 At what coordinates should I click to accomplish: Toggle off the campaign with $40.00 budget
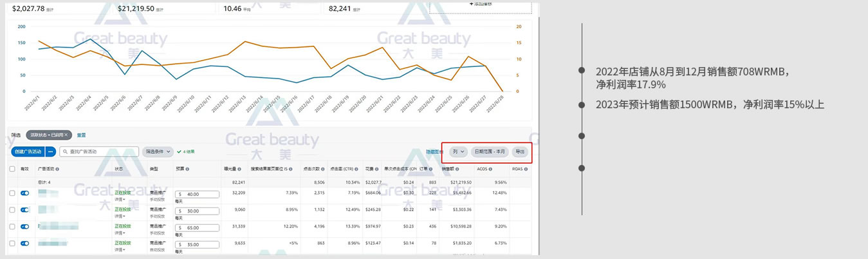coord(25,193)
